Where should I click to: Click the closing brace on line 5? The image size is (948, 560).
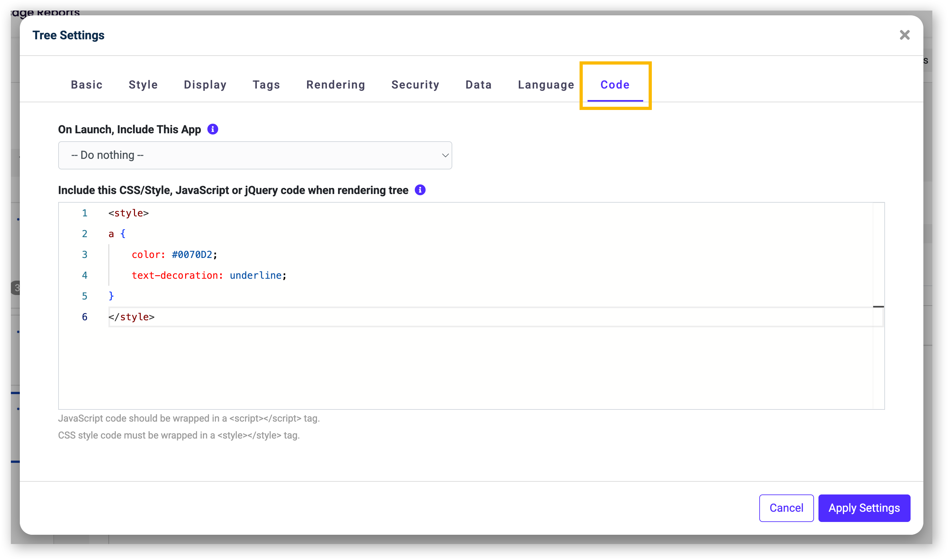tap(111, 296)
